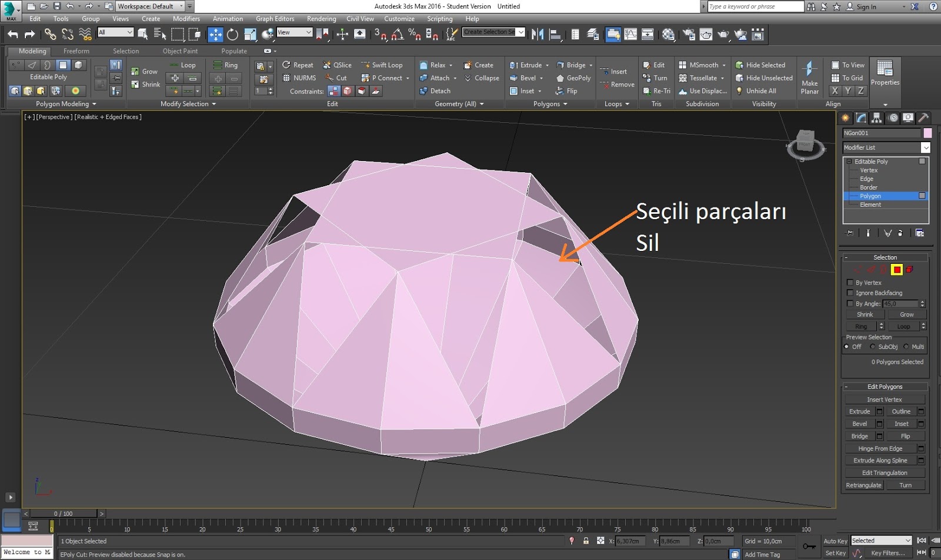Open the Utilities panel hammer icon

coord(923,118)
